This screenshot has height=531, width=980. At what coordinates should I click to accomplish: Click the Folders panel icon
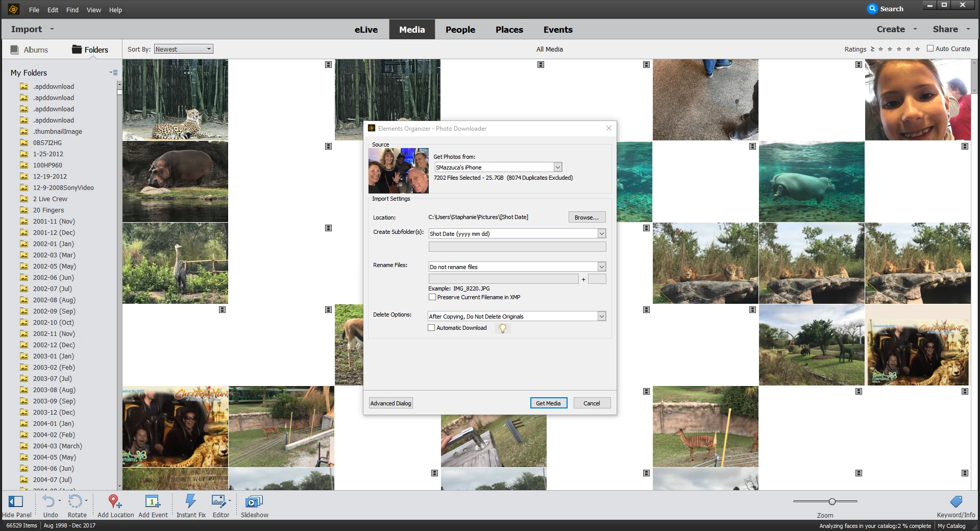point(77,50)
